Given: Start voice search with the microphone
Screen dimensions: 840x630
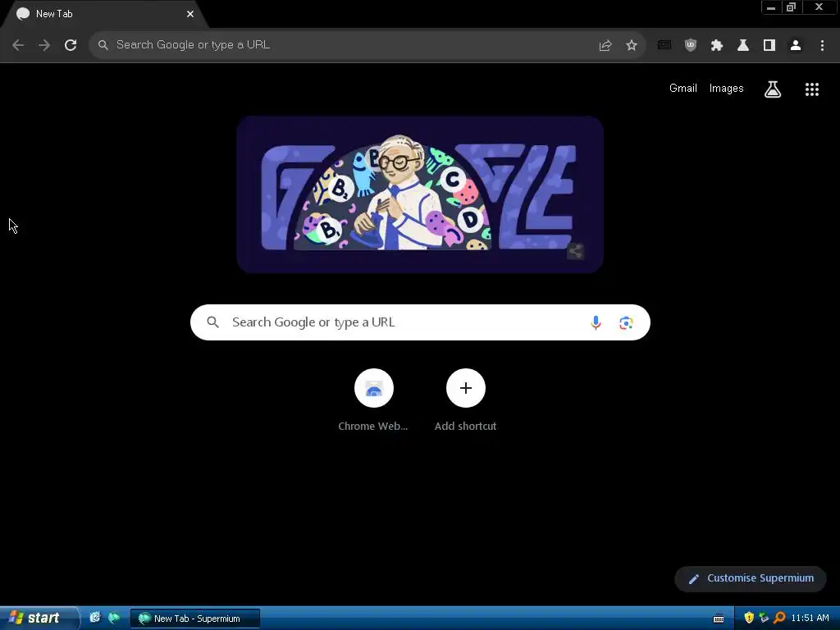Looking at the screenshot, I should [596, 322].
